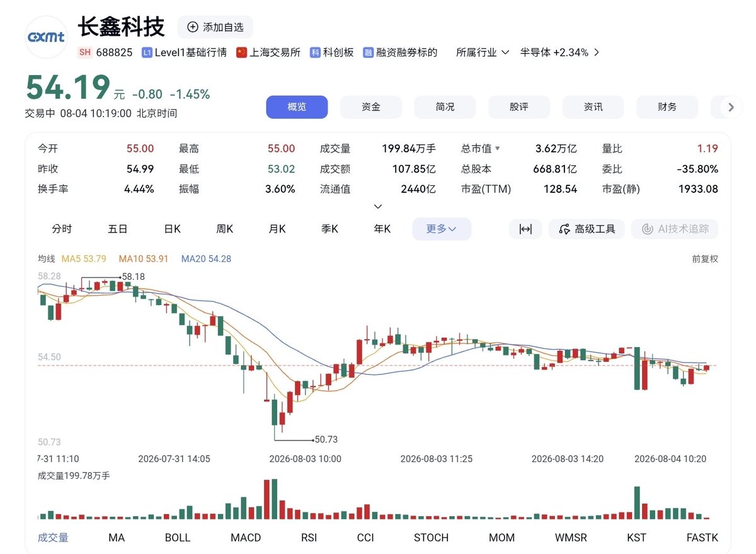
Task: Click the MA10 53.91 legend
Action: click(x=143, y=258)
